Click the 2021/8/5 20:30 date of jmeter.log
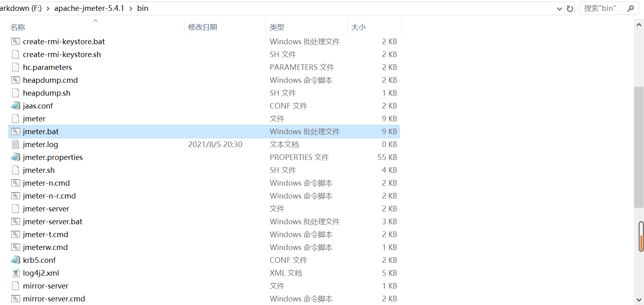Screen dimensions: 644x305 coord(215,144)
